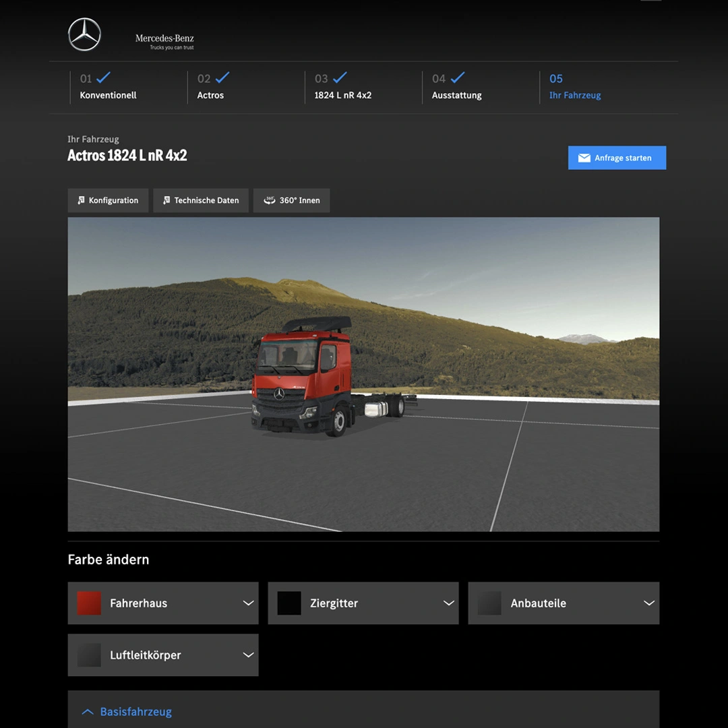Screen dimensions: 728x728
Task: Open the Ziergitter color dropdown
Action: (448, 603)
